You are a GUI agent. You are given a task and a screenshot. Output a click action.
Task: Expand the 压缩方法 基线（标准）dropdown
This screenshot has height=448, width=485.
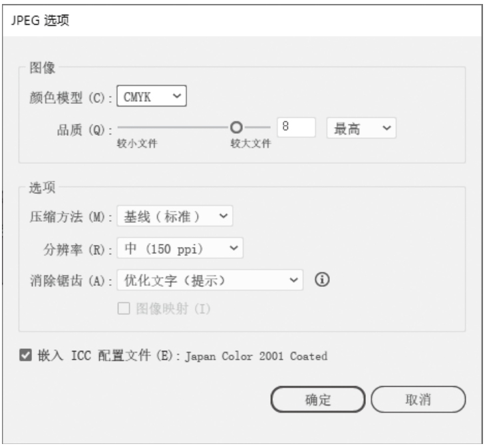(174, 216)
